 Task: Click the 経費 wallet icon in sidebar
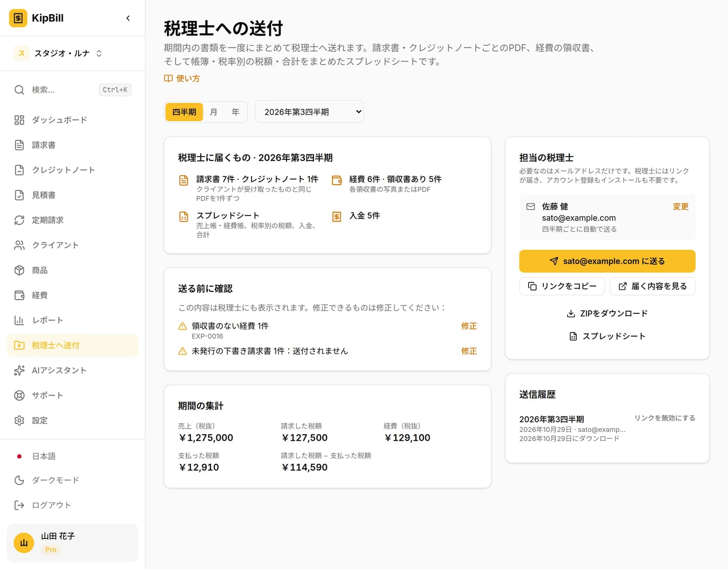[19, 295]
